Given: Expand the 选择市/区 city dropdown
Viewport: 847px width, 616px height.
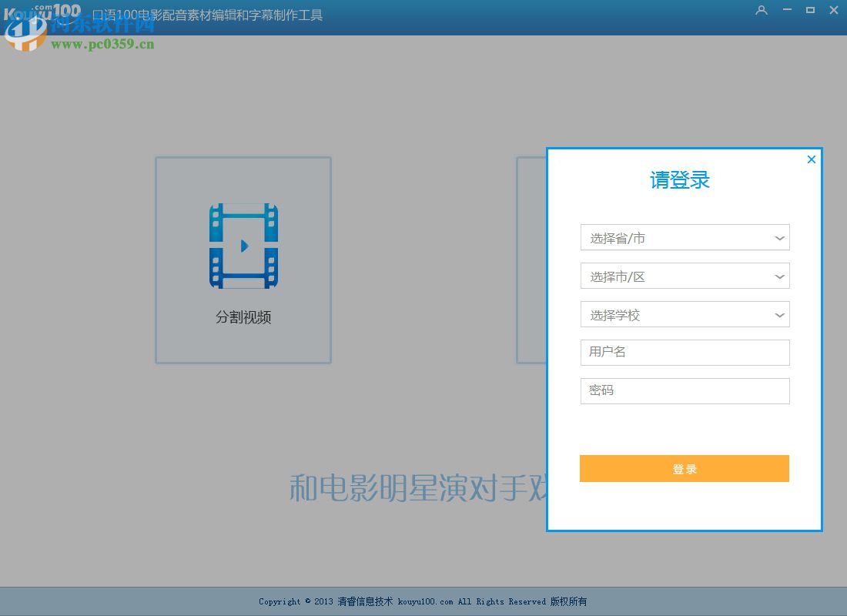Looking at the screenshot, I should point(685,276).
